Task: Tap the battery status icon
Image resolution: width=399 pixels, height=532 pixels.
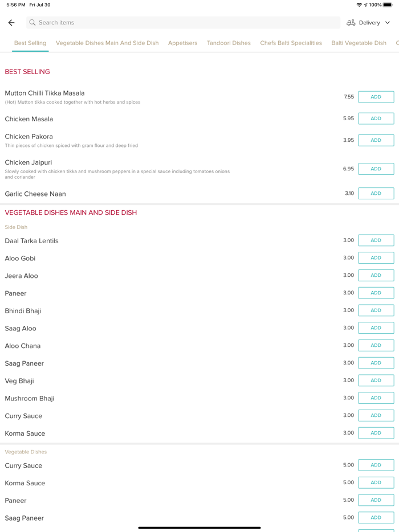Action: [388, 5]
